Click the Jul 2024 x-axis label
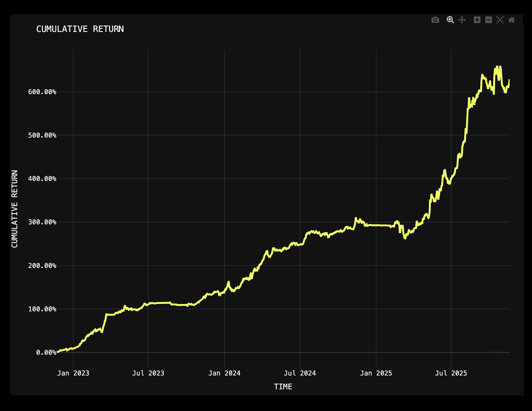Screen dimensions: 532x411 click(x=300, y=373)
